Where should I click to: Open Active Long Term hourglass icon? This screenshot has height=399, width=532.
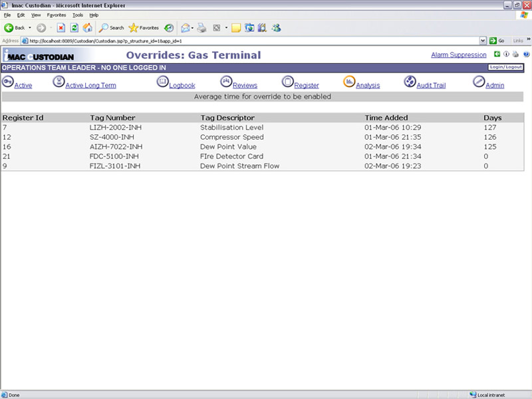(x=59, y=82)
